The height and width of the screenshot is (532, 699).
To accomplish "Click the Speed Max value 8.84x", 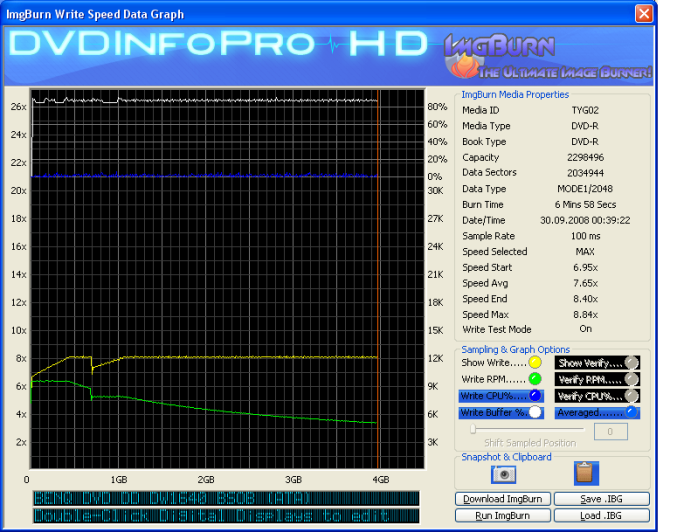I will click(x=585, y=314).
